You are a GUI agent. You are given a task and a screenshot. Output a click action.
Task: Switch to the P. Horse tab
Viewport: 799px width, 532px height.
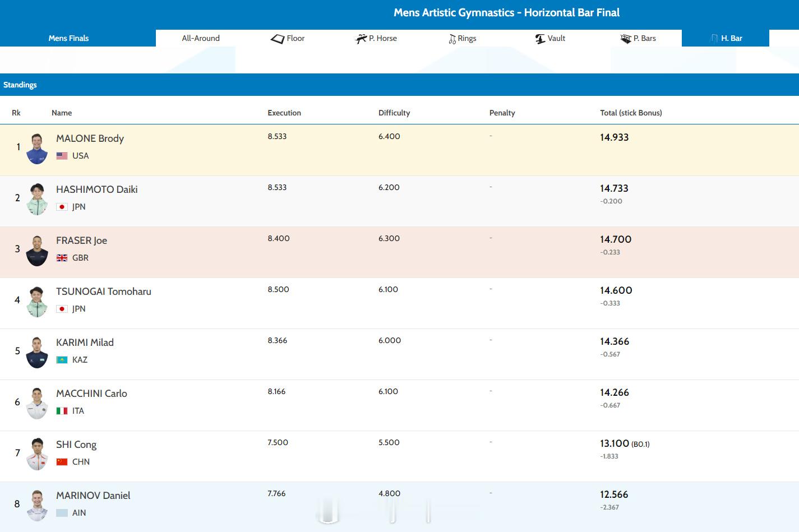[x=376, y=38]
